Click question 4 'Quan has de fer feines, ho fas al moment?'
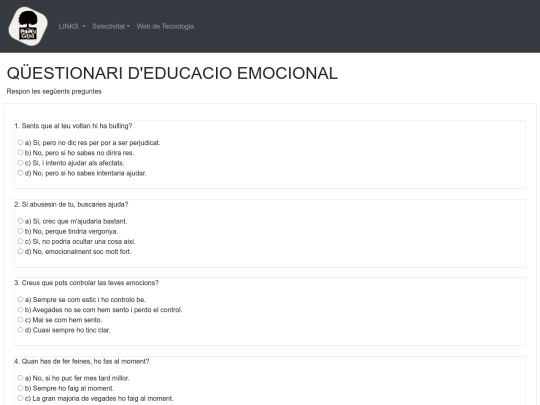 (82, 361)
